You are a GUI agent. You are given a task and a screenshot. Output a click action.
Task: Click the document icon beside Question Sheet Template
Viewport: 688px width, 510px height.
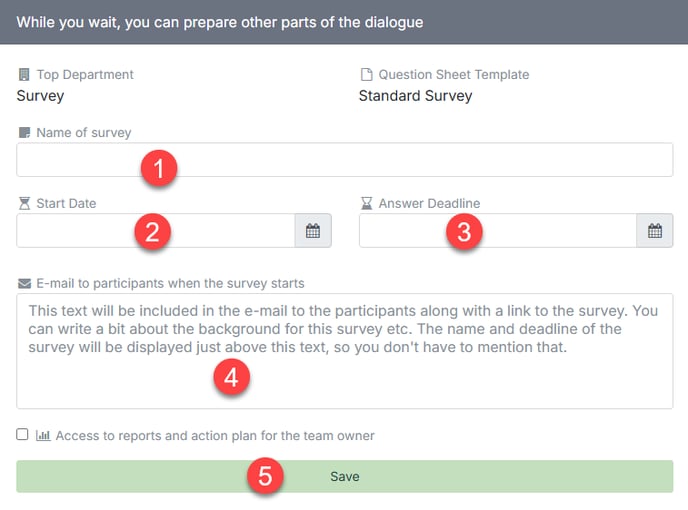pos(366,75)
